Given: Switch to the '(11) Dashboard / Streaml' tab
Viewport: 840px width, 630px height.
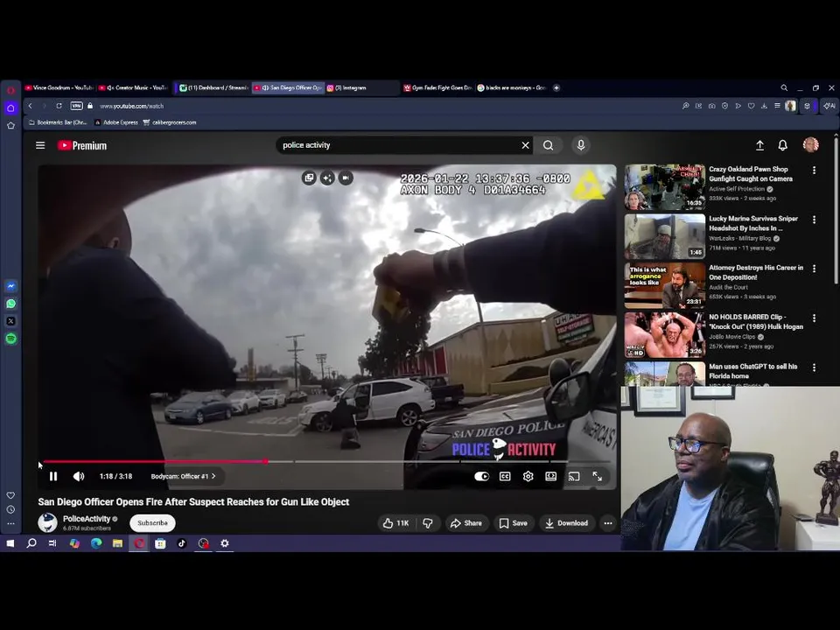Looking at the screenshot, I should (213, 87).
